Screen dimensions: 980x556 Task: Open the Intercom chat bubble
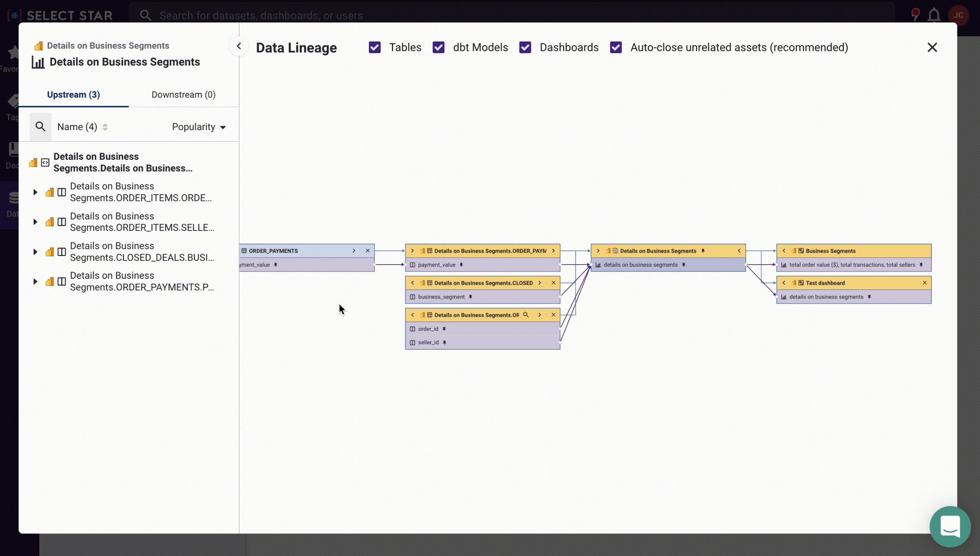[x=950, y=526]
